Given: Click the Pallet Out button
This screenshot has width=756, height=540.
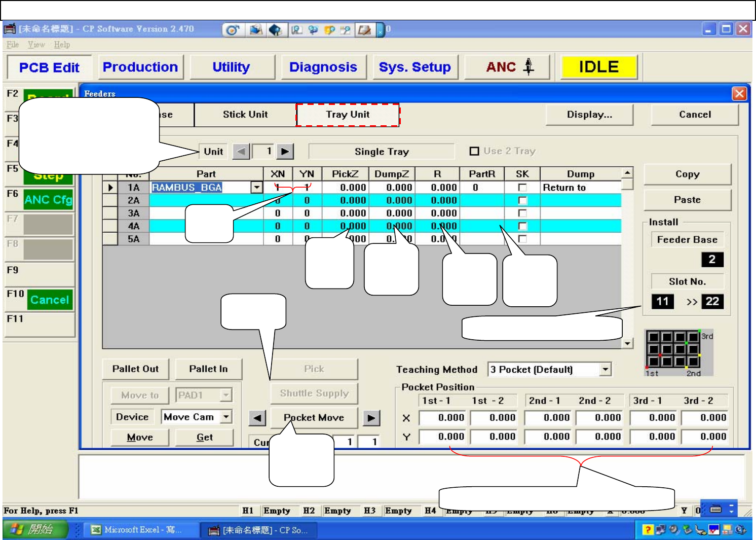Looking at the screenshot, I should pos(135,369).
